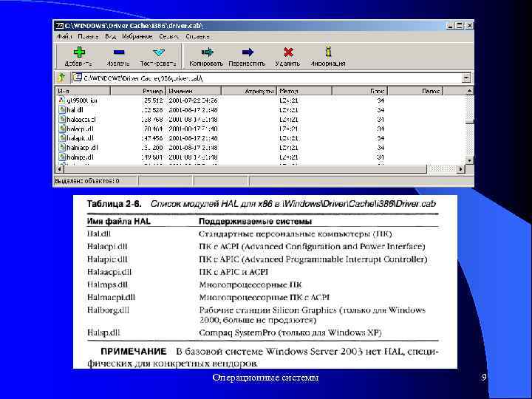The width and height of the screenshot is (532, 399).
Task: Click the blue minus Extract icon
Action: 119,52
